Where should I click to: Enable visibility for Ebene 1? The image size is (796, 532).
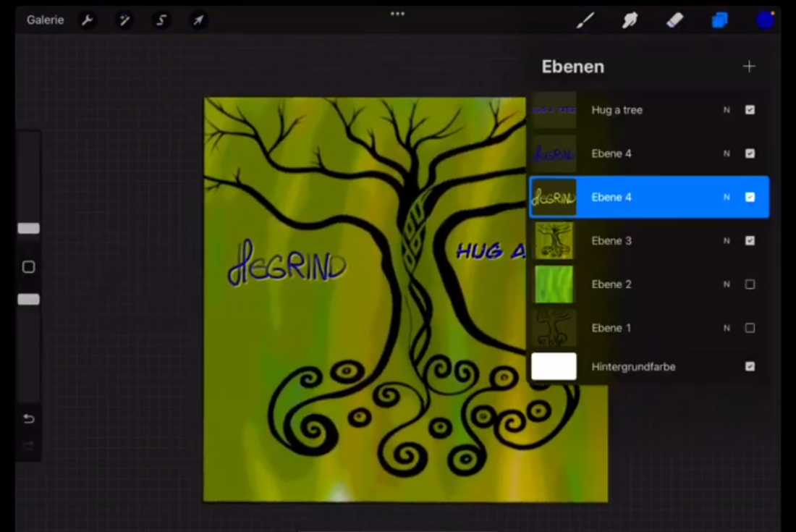tap(750, 328)
